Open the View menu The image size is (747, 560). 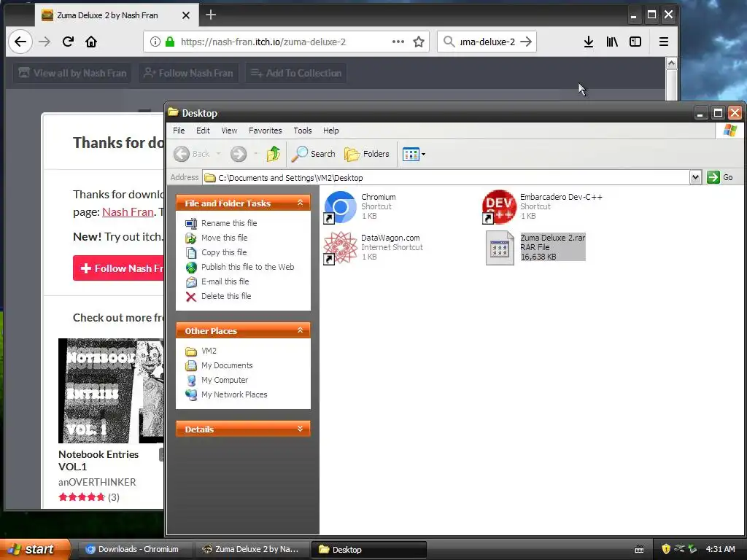(229, 131)
